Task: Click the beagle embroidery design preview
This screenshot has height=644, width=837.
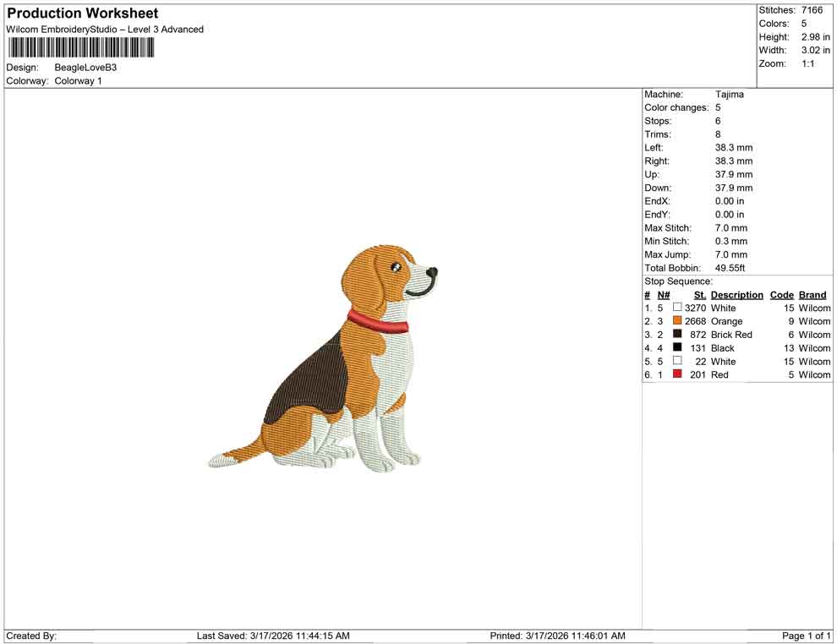Action: 322,359
